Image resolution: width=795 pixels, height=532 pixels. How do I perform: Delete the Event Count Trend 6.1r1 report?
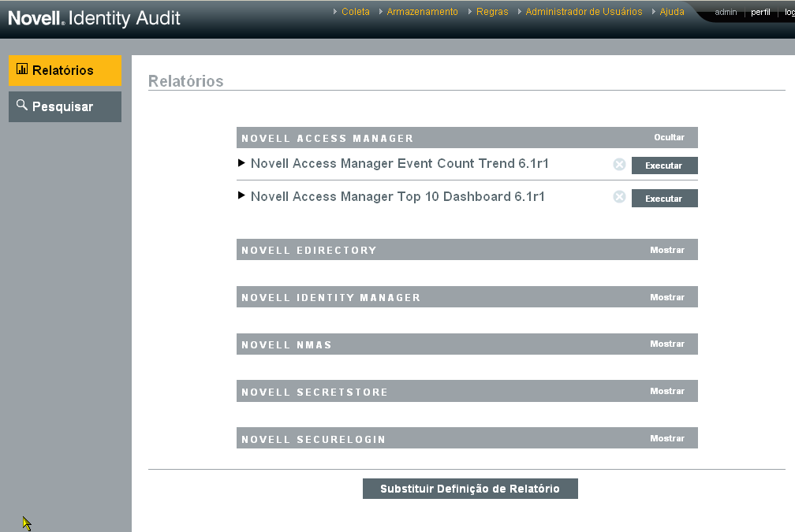click(x=619, y=164)
